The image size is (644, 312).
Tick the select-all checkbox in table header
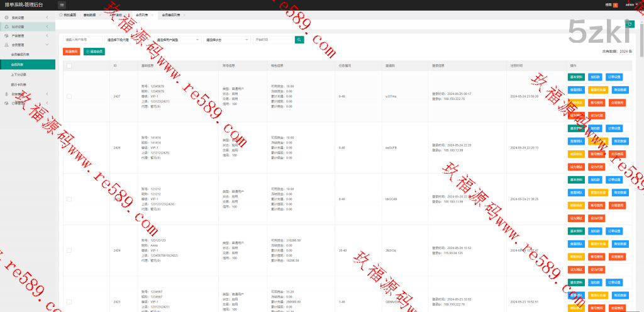pos(69,65)
